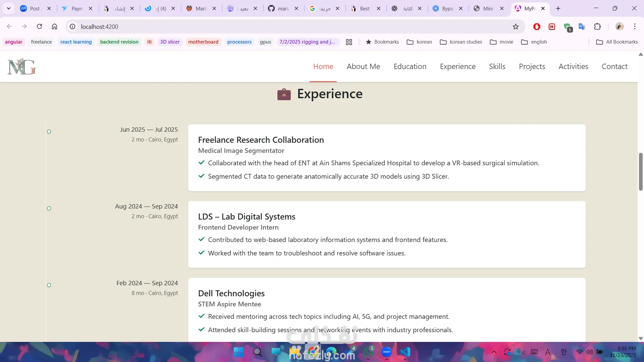Screen dimensions: 644x362
Task: Go to the About Me nav item
Action: tap(363, 66)
